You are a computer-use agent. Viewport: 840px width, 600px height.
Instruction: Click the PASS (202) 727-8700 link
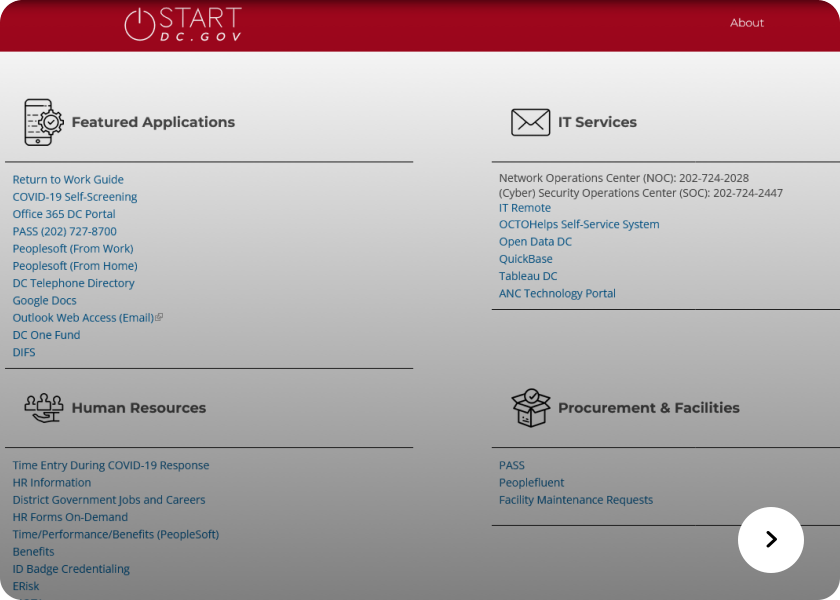[x=64, y=231]
